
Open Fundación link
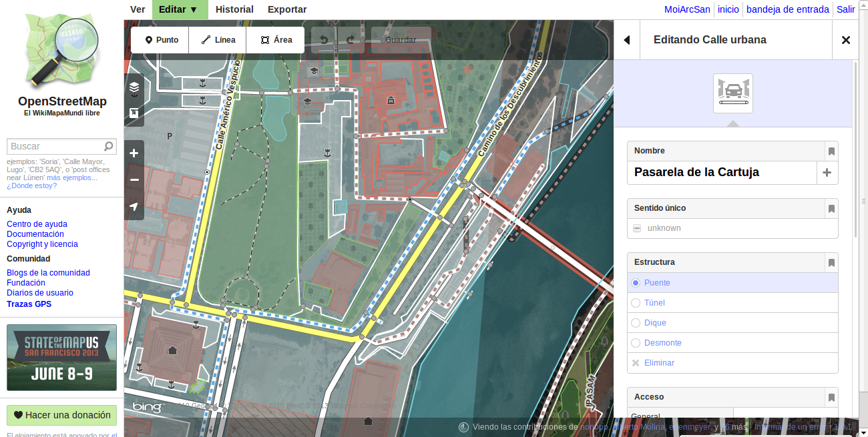(26, 283)
